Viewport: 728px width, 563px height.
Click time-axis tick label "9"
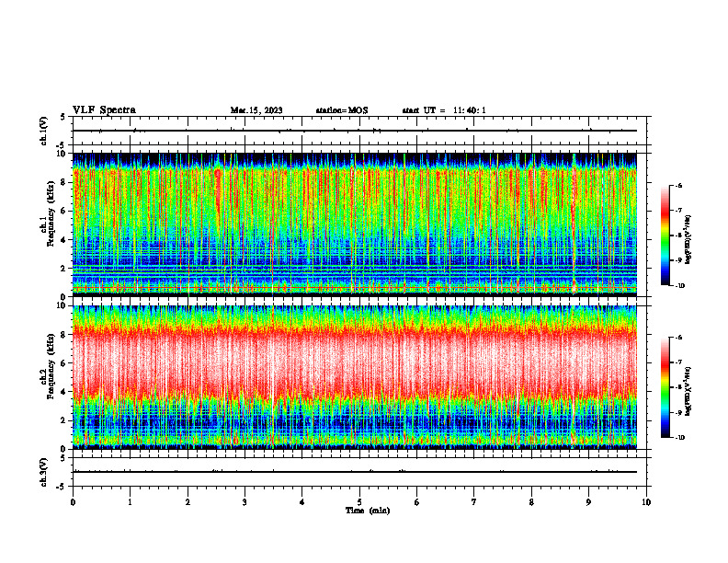pos(588,502)
